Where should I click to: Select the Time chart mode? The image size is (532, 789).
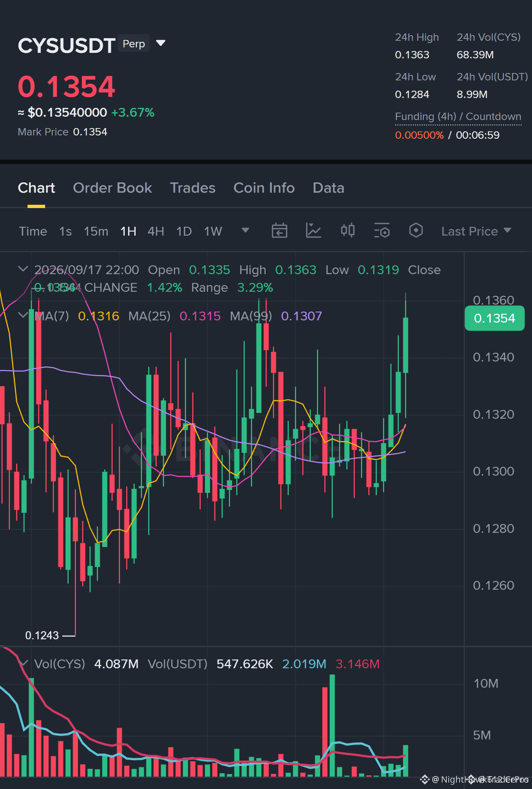coord(33,231)
